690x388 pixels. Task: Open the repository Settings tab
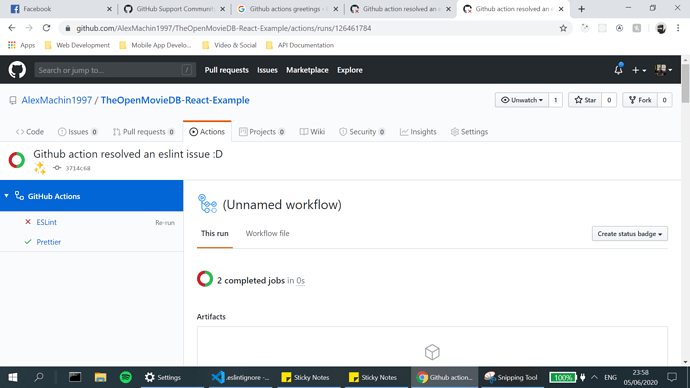click(469, 132)
